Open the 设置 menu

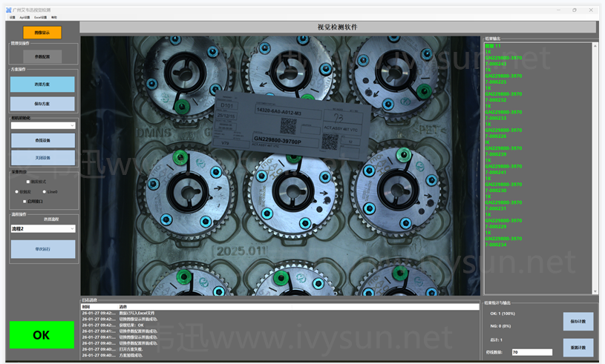(x=12, y=17)
